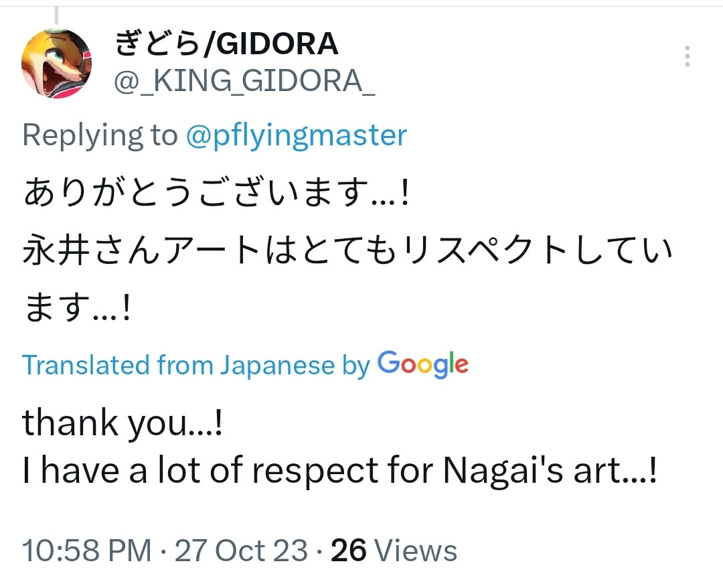Click the 27 Oct 23 date
The width and height of the screenshot is (723, 588).
241,551
